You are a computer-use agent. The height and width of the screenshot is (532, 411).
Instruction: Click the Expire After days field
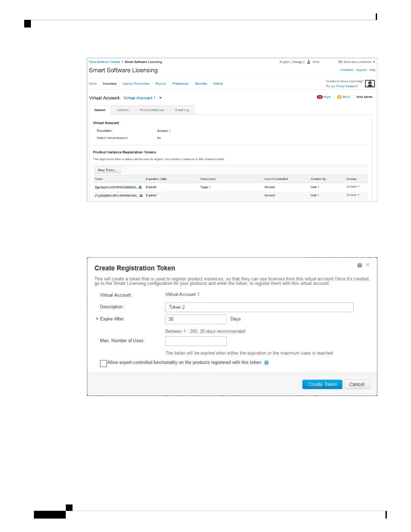pos(196,319)
